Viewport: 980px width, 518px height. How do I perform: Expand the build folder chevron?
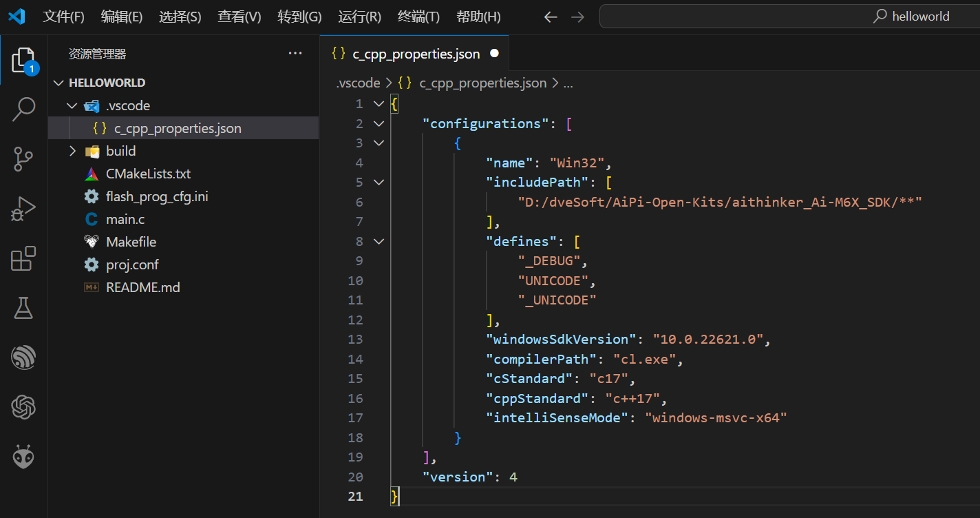(x=72, y=151)
